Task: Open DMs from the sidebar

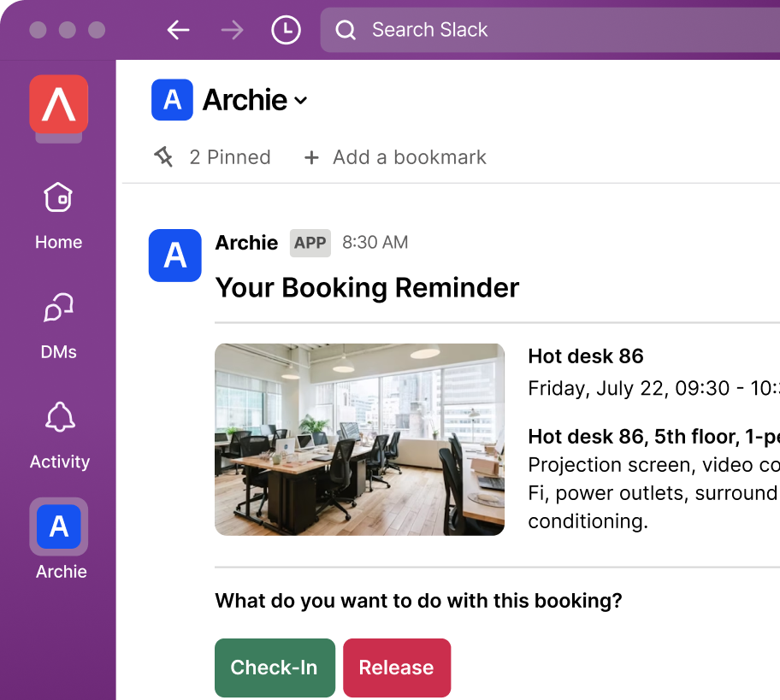Action: tap(59, 325)
